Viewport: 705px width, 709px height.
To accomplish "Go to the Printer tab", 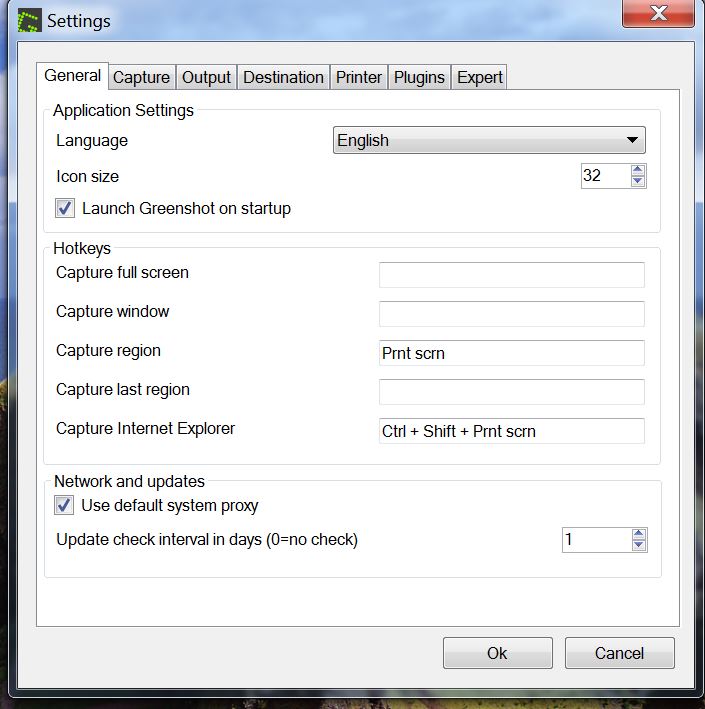I will click(x=359, y=77).
